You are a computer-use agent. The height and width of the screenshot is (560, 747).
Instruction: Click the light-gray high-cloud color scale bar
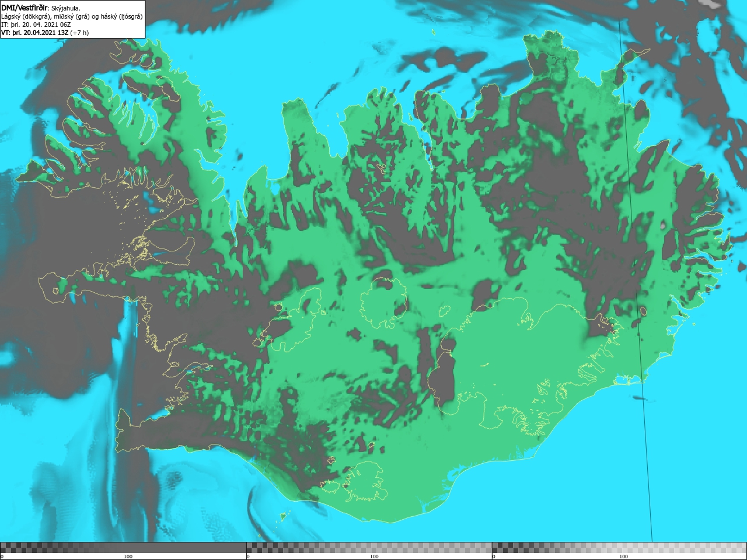coord(619,548)
